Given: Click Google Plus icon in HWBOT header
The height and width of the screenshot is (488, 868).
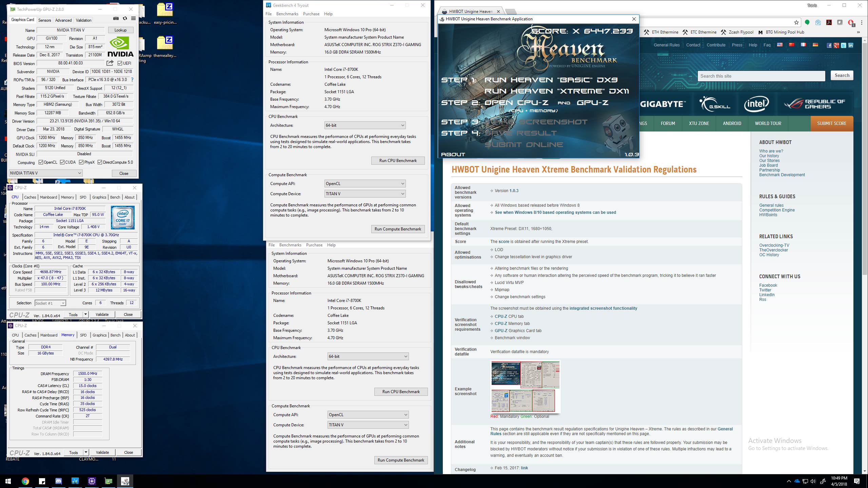Looking at the screenshot, I should [x=836, y=45].
